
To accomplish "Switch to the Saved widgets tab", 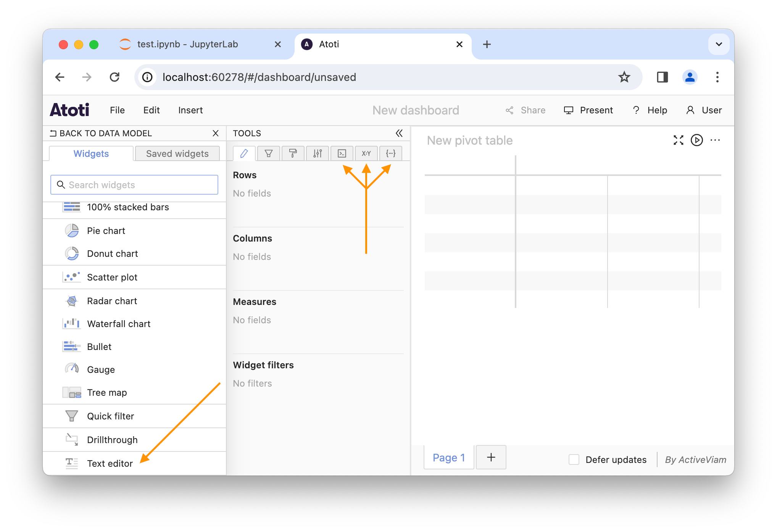I will (177, 153).
